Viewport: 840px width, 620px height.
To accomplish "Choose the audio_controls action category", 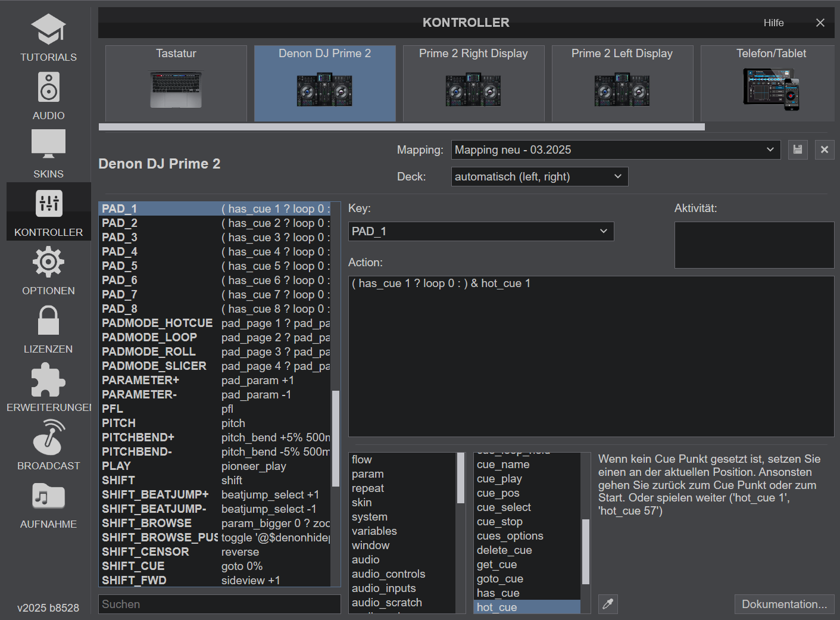I will (402, 574).
